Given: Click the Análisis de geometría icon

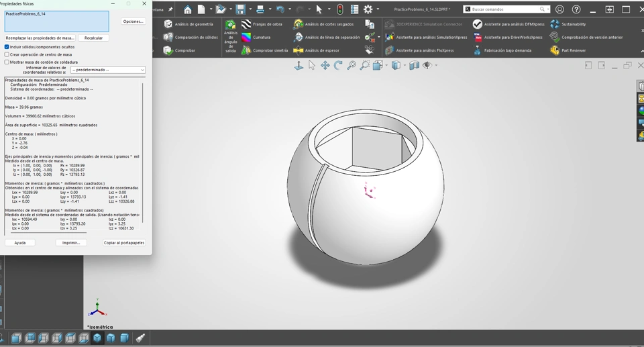Looking at the screenshot, I should (168, 24).
